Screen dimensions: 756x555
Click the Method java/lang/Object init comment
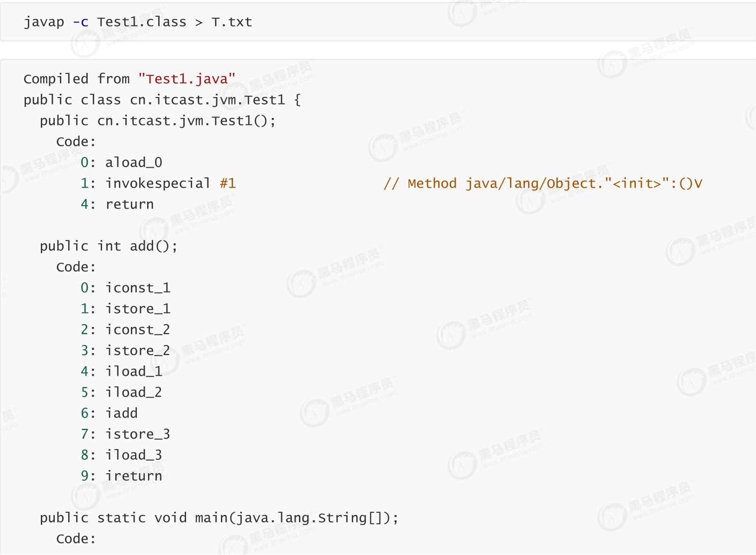point(543,183)
